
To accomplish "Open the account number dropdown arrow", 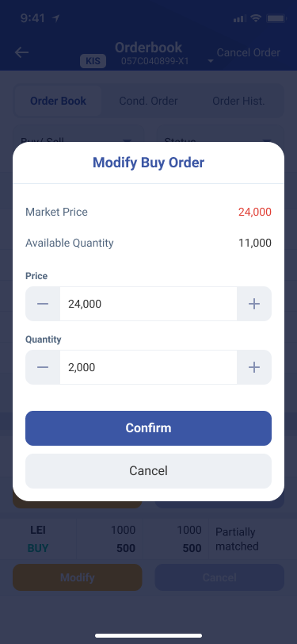I will 211,61.
